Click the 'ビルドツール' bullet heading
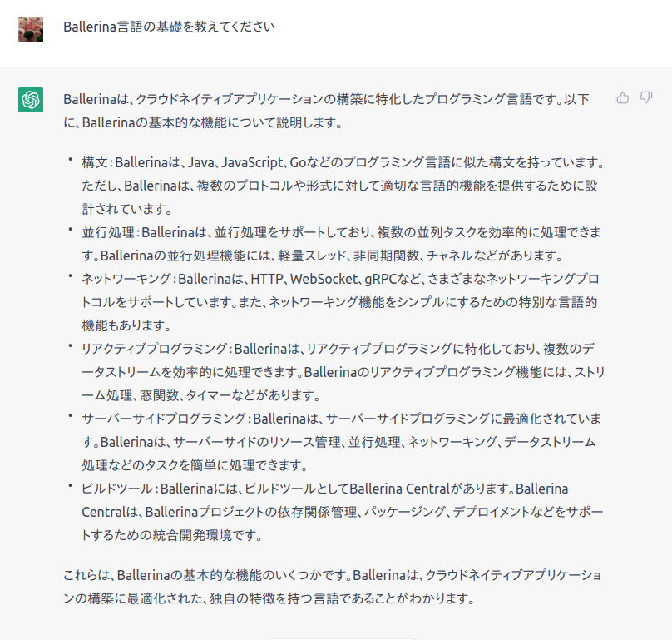 coord(116,487)
